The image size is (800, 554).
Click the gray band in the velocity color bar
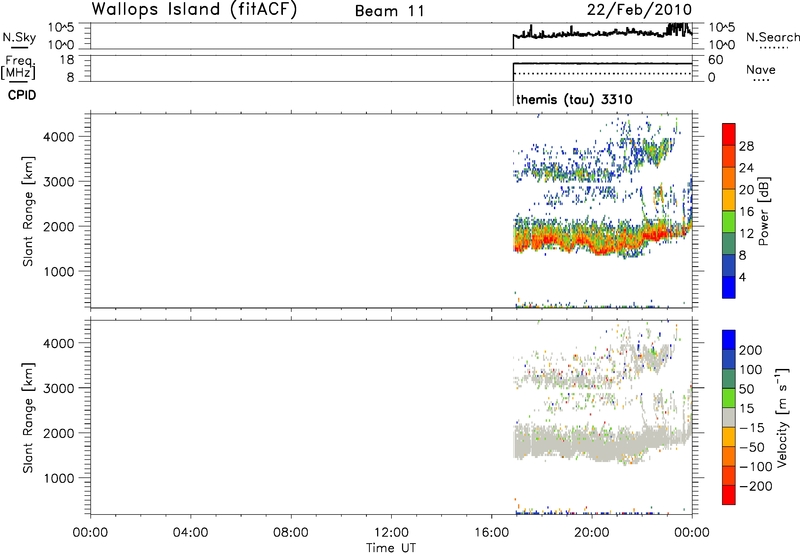pos(729,418)
